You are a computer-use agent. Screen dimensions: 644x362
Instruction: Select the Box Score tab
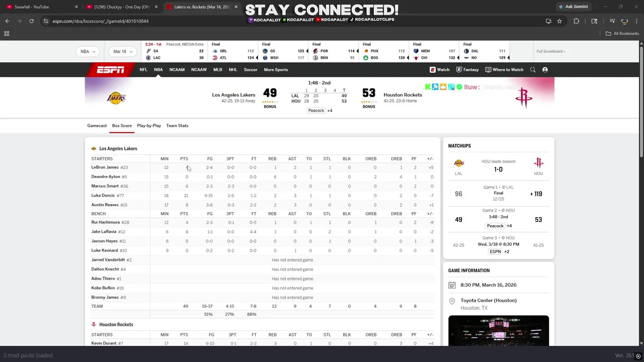122,126
